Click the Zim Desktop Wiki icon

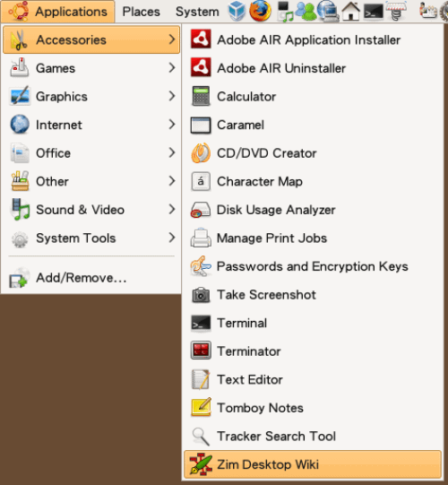coord(201,464)
